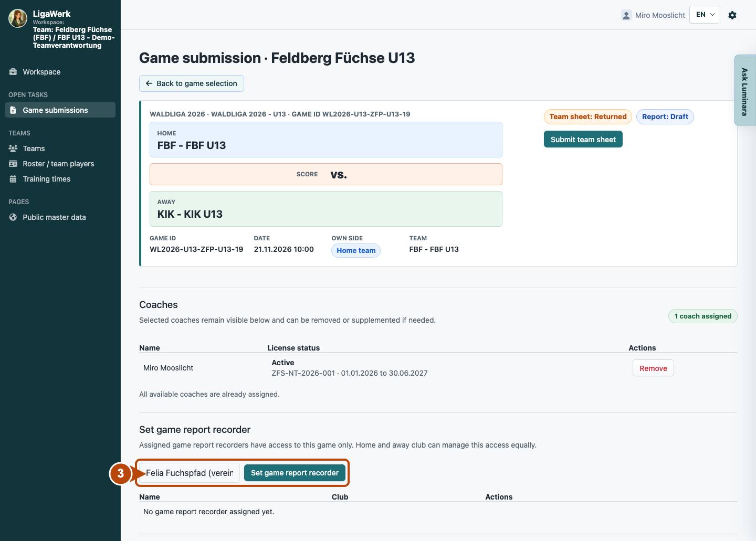The image size is (756, 541).
Task: Click the Coaches section heading
Action: [159, 305]
